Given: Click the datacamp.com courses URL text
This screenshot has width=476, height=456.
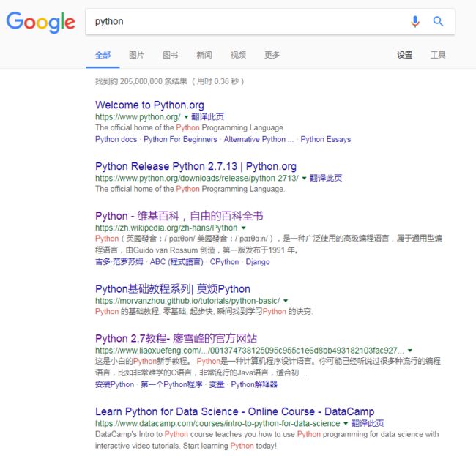Looking at the screenshot, I should (x=217, y=423).
